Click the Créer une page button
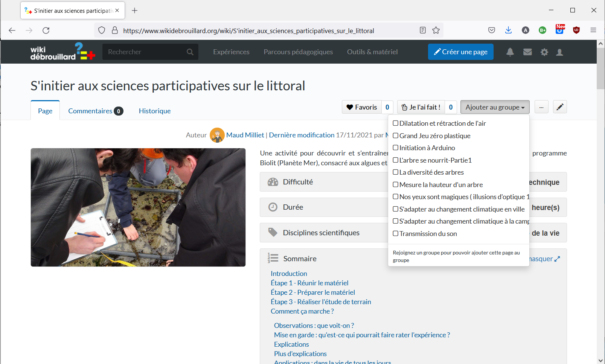The height and width of the screenshot is (364, 605). pyautogui.click(x=460, y=52)
